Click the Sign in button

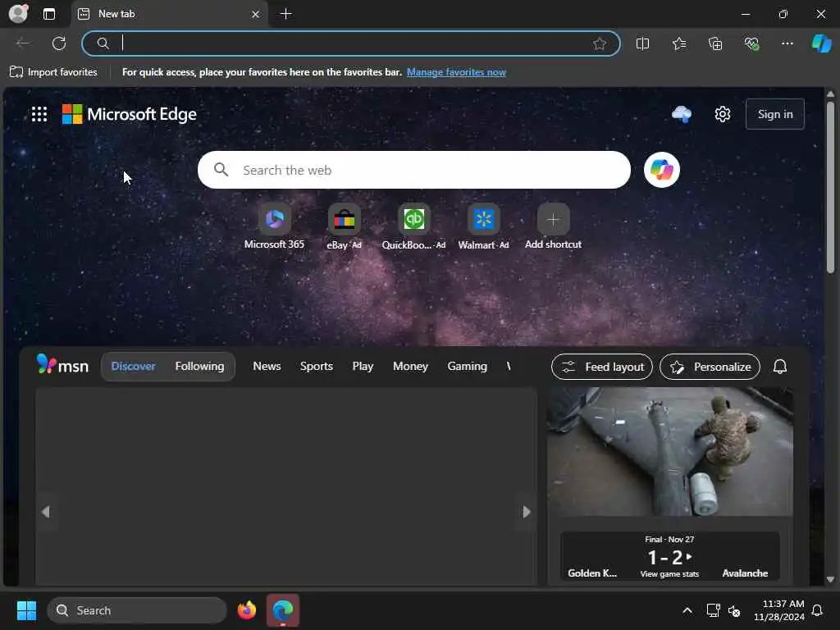[x=774, y=114]
